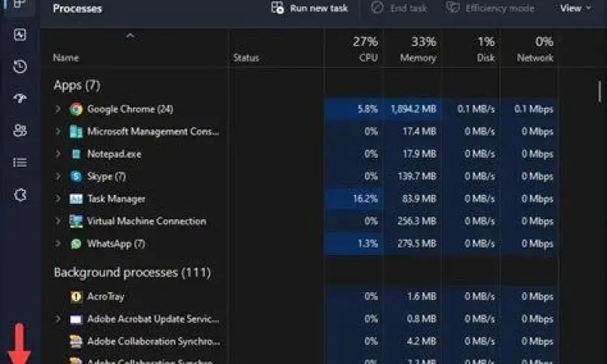The height and width of the screenshot is (364, 607).
Task: Click the Microsoft Management Console icon
Action: pyautogui.click(x=76, y=132)
